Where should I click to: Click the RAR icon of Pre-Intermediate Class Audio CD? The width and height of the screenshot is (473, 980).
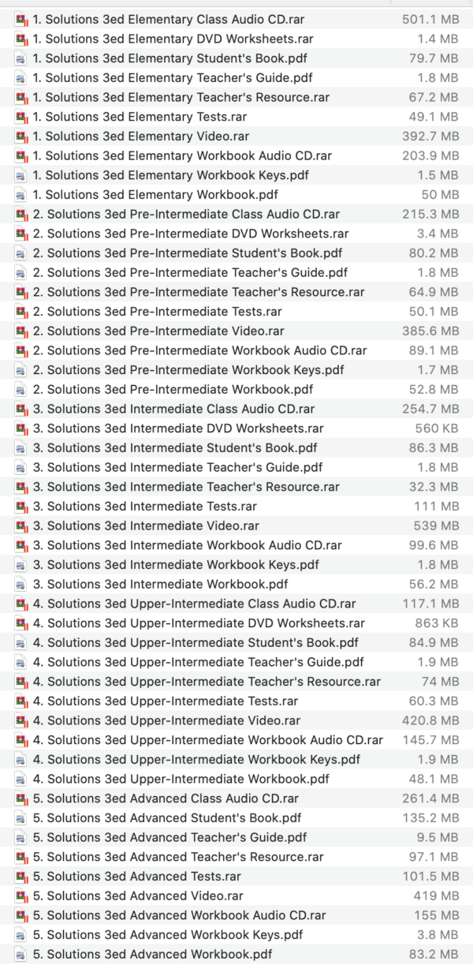point(20,214)
